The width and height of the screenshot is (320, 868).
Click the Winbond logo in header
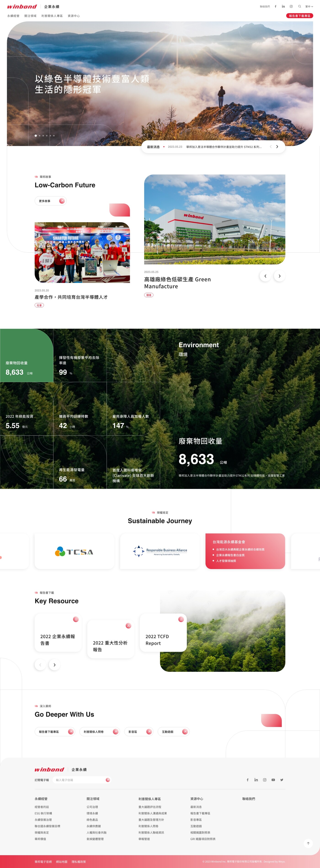click(22, 6)
